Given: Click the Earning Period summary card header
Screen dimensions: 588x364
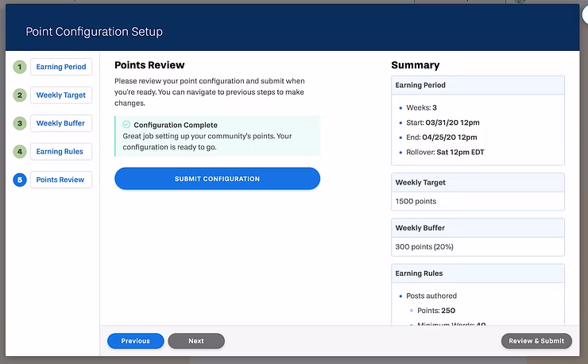Looking at the screenshot, I should coord(478,85).
